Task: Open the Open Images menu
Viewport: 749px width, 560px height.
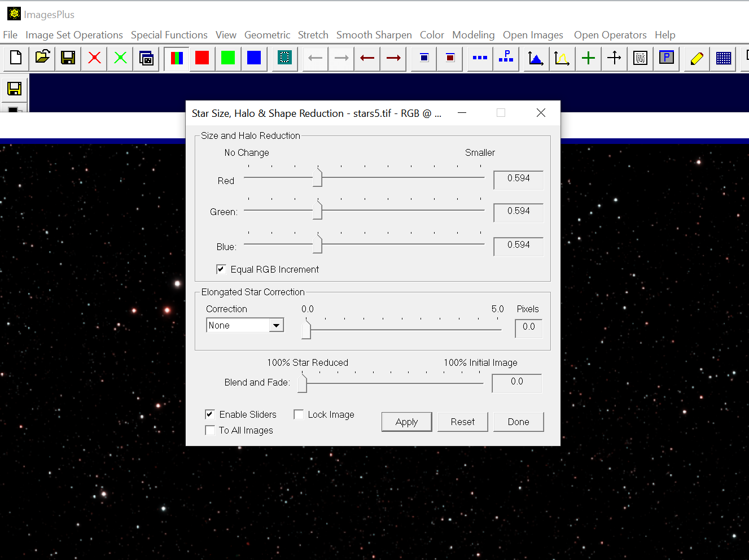Action: (x=533, y=35)
